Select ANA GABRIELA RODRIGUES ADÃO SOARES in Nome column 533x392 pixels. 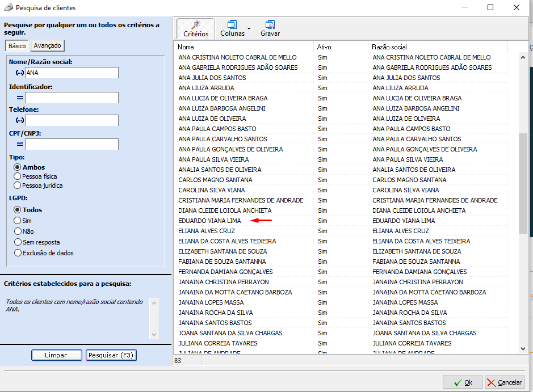(x=238, y=68)
